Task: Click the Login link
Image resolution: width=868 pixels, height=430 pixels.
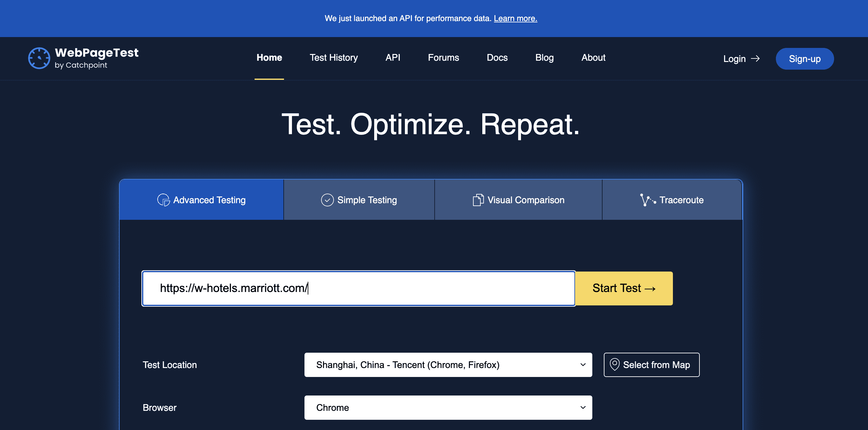Action: [735, 59]
